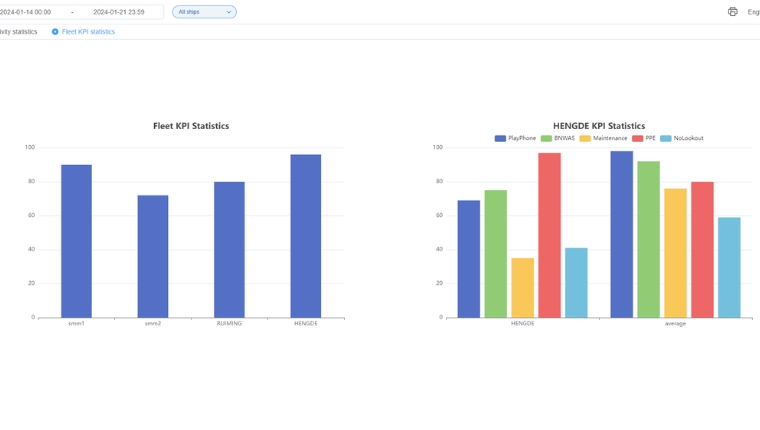Screen dimensions: 760x430
Task: Toggle the PlayPhone legend series
Action: pyautogui.click(x=515, y=138)
